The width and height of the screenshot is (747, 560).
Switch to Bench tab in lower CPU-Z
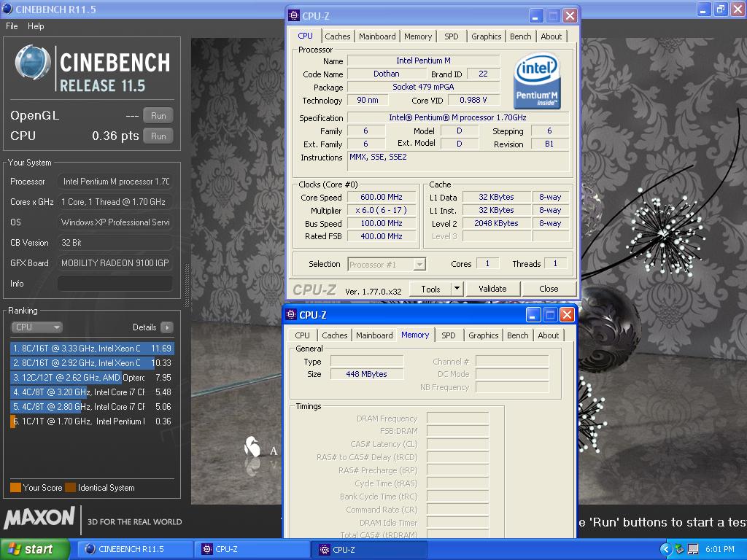tap(517, 335)
